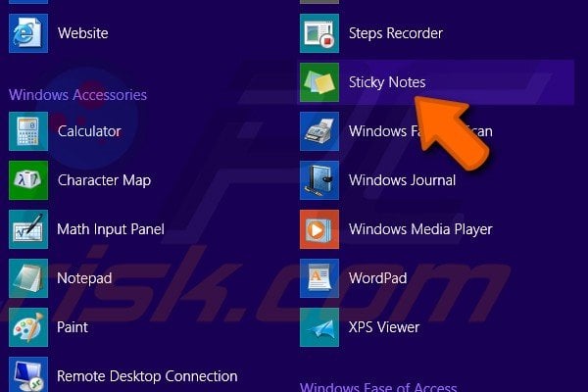Screen dimensions: 588x392
Task: Open the Character Map icon
Action: (x=28, y=180)
